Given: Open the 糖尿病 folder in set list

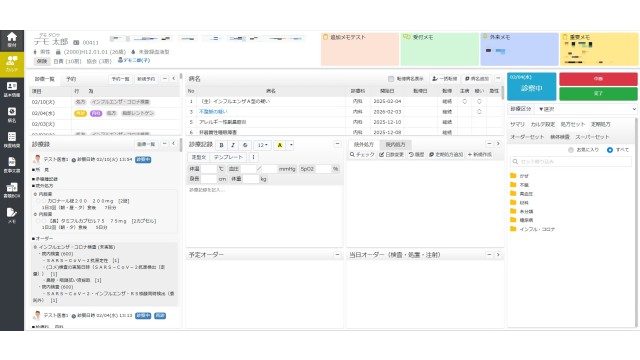Looking at the screenshot, I should point(521,220).
